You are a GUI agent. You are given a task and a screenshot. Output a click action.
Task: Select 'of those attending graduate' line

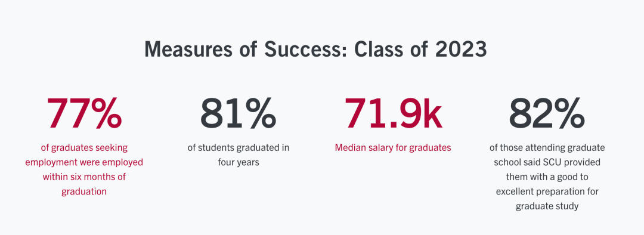click(x=547, y=147)
